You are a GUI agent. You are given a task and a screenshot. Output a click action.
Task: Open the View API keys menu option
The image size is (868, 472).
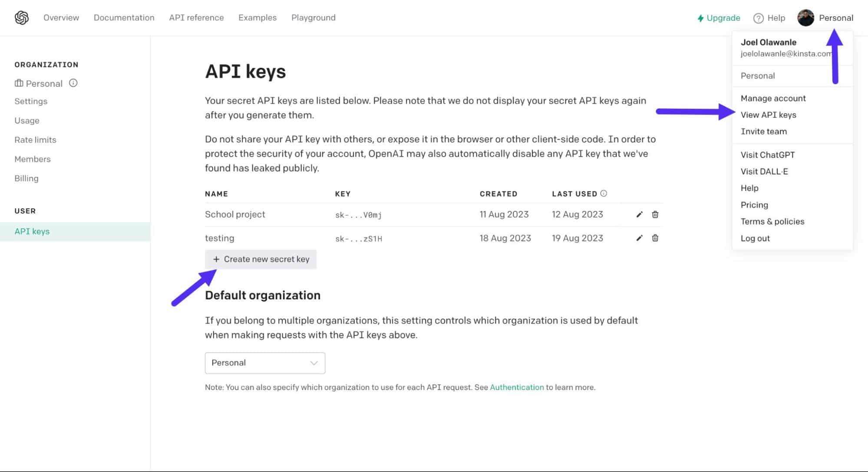pos(768,115)
